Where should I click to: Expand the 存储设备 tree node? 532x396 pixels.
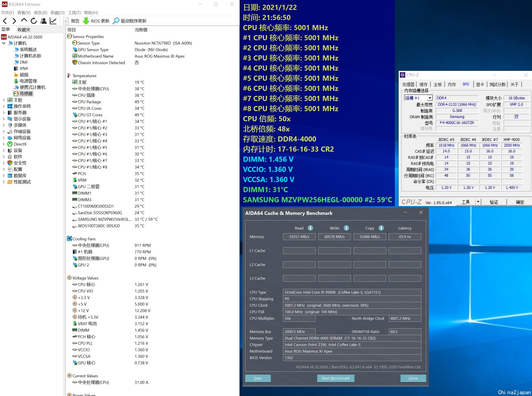pyautogui.click(x=4, y=131)
